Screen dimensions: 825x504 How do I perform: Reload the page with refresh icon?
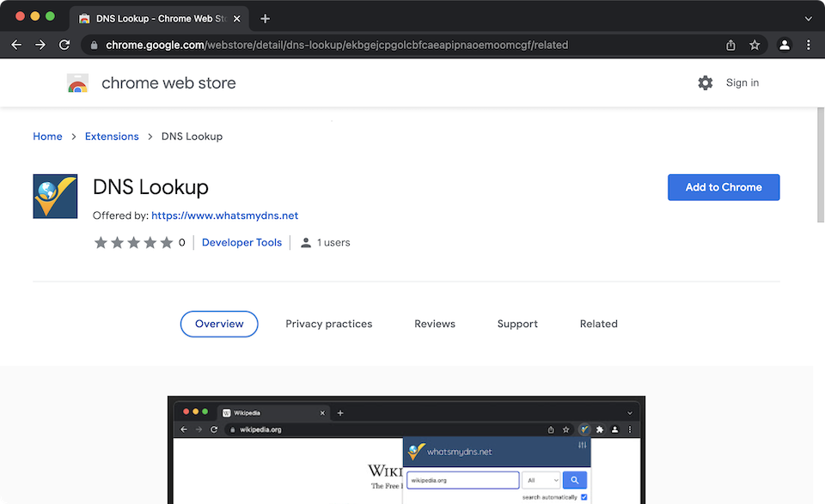tap(64, 45)
